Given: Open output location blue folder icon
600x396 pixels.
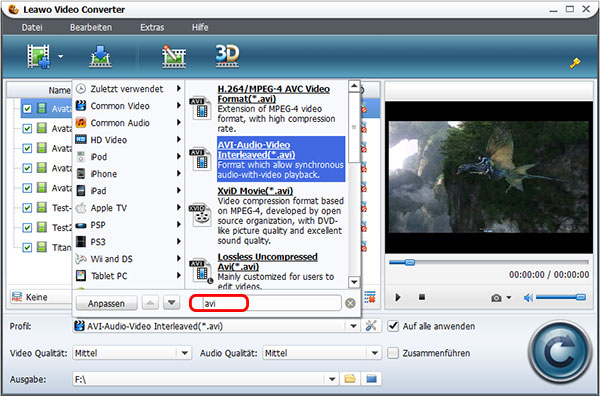Looking at the screenshot, I should coord(371,379).
